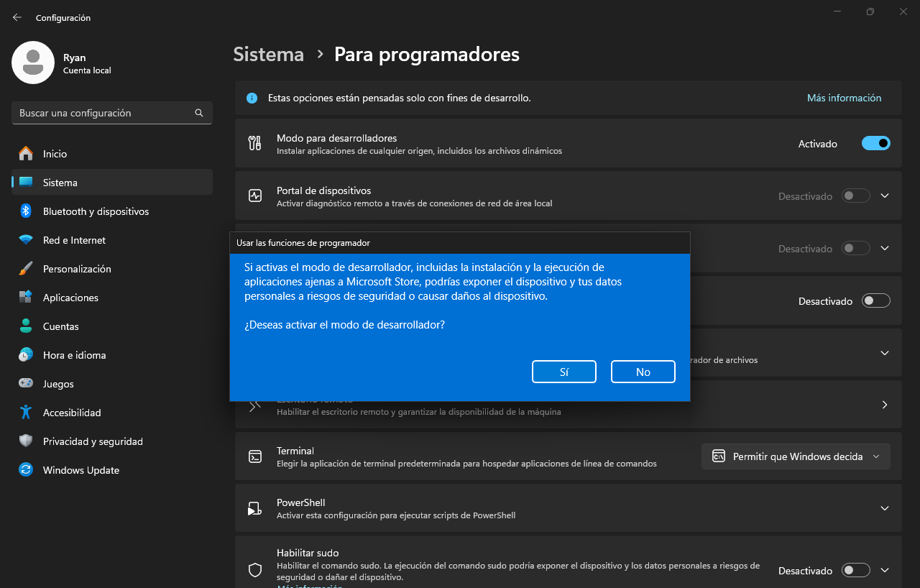The height and width of the screenshot is (588, 920).
Task: Click the Red e Internet wifi icon
Action: [x=26, y=240]
